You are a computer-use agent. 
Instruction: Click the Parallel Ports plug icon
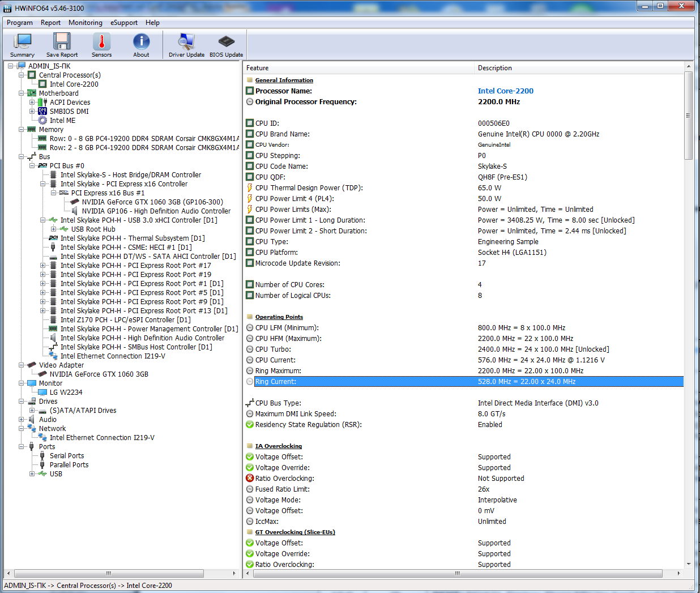click(42, 465)
